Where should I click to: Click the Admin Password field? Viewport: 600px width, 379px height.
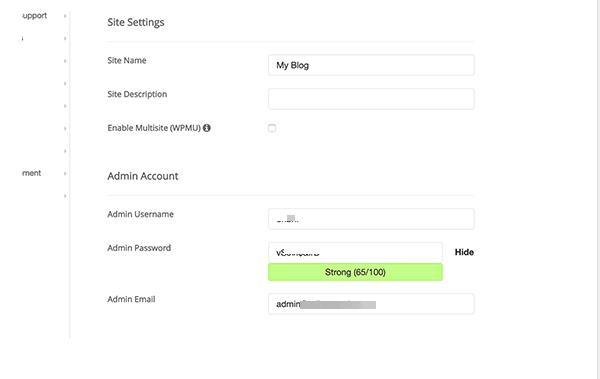pyautogui.click(x=355, y=253)
